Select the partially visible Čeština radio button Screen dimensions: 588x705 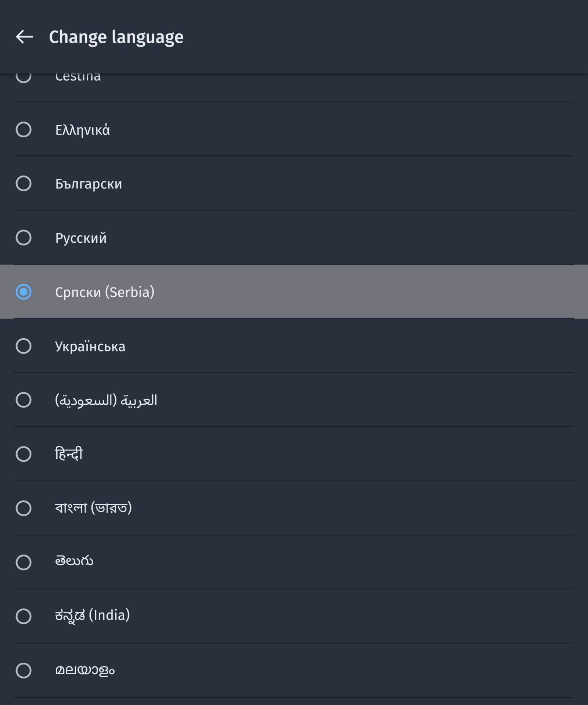(24, 77)
